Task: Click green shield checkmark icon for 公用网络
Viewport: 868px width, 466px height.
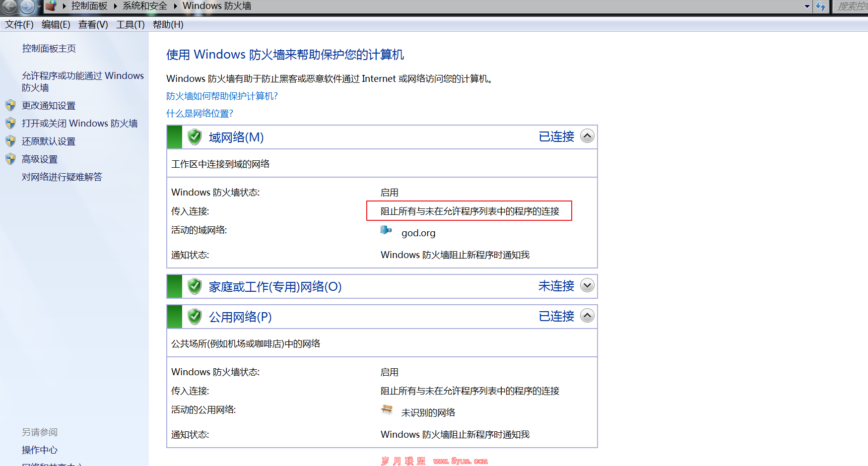Action: pyautogui.click(x=195, y=316)
